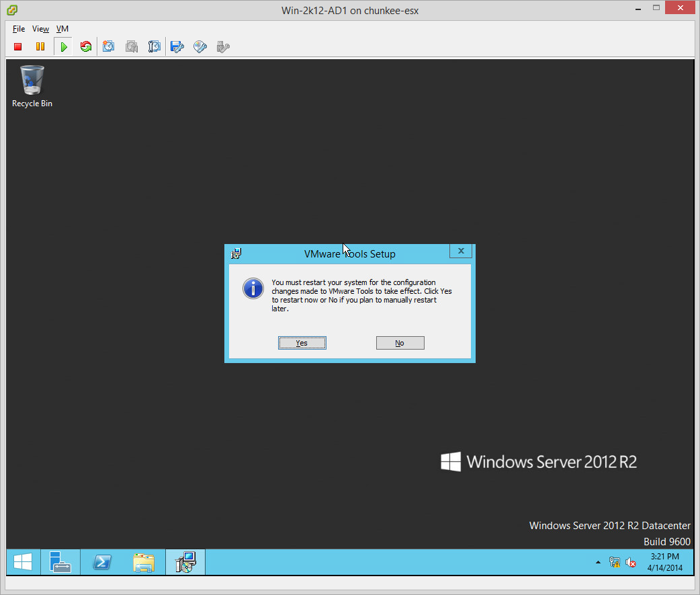Close the VMware Tools Setup dialog
Screen dimensions: 700x595
(460, 251)
